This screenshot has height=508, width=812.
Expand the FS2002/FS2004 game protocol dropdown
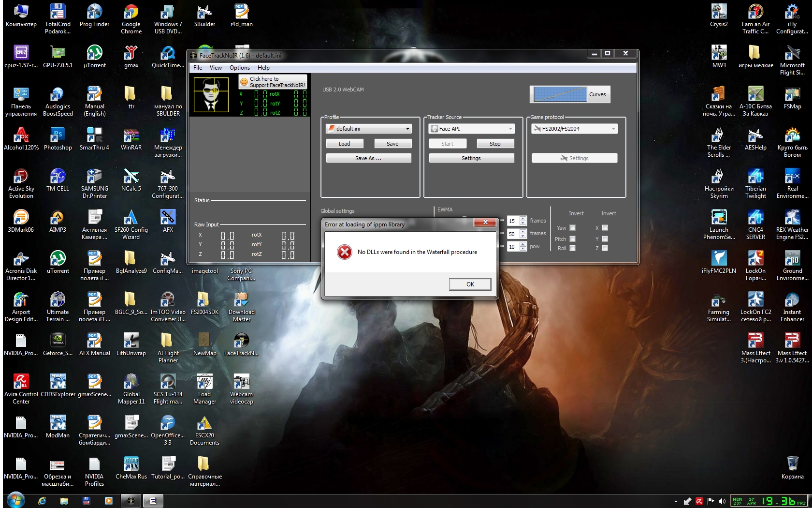pos(575,129)
